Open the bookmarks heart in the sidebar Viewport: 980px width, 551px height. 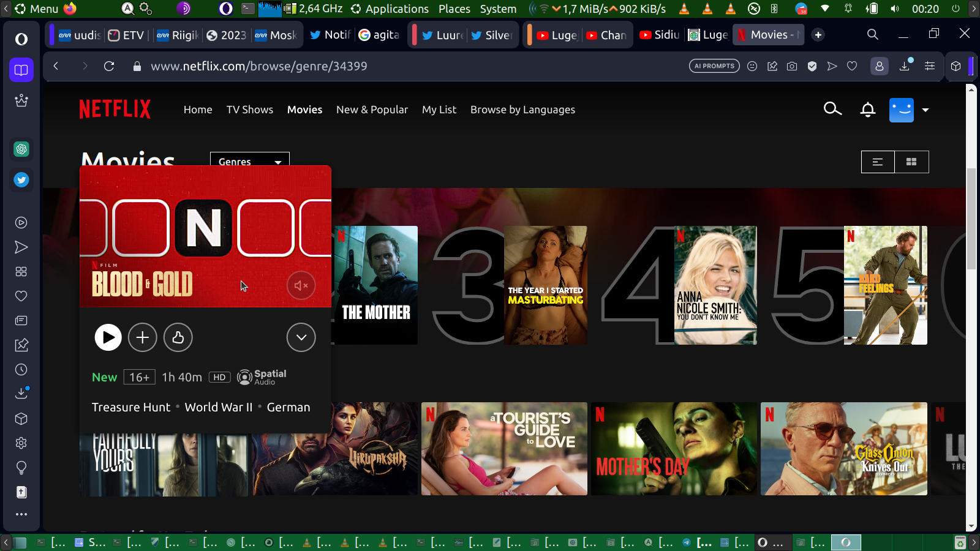(21, 296)
